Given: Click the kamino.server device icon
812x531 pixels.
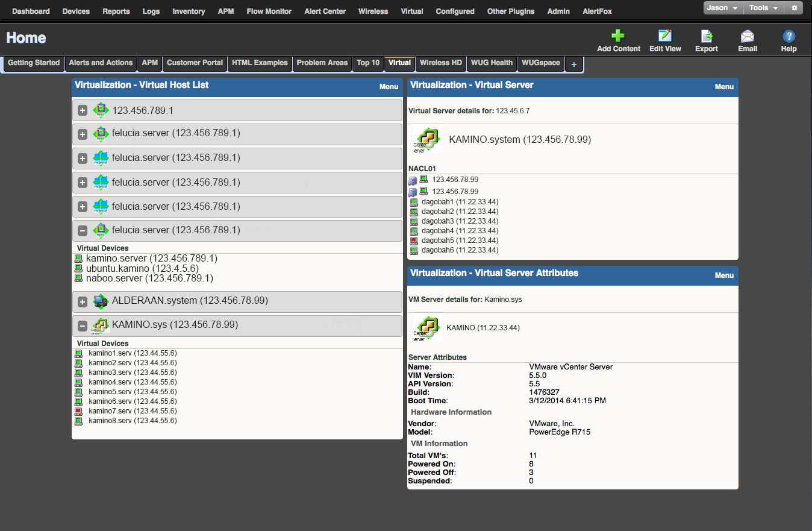Looking at the screenshot, I should pyautogui.click(x=78, y=259).
